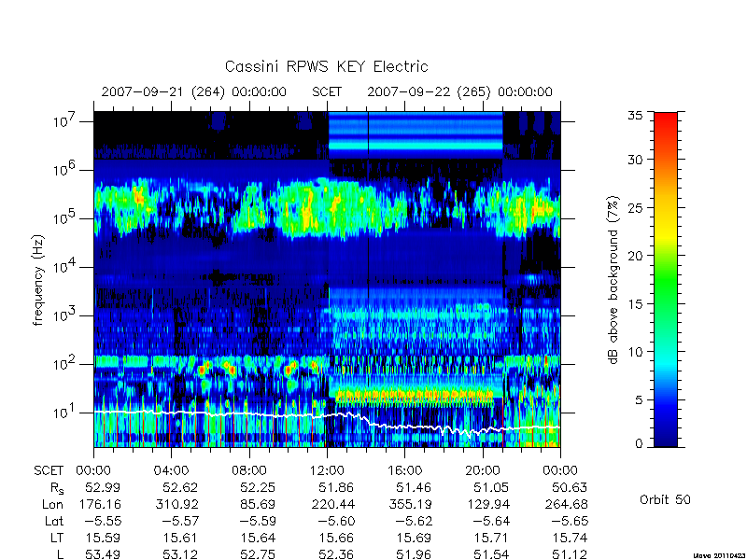Image resolution: width=747 pixels, height=560 pixels.
Task: Click the plot title Cassini RPWS KEY Electric
Action: [326, 66]
